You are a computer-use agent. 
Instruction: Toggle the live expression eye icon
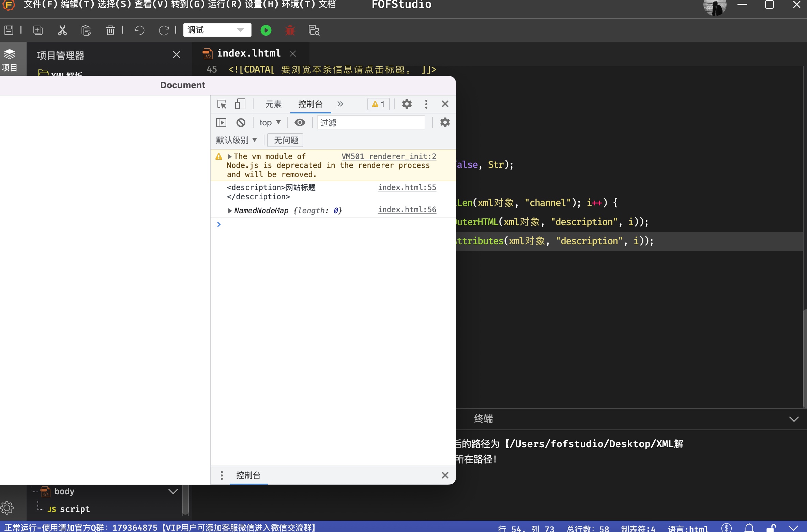300,122
